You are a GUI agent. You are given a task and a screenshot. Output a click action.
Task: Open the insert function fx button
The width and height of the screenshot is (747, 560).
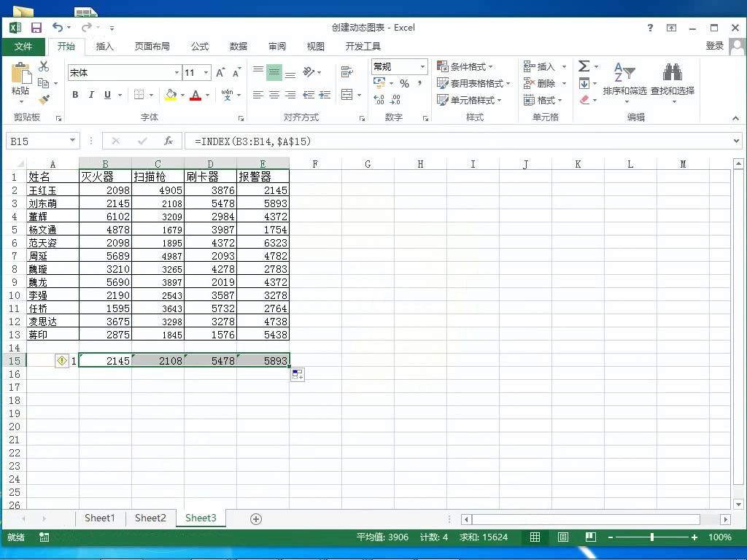pos(168,141)
